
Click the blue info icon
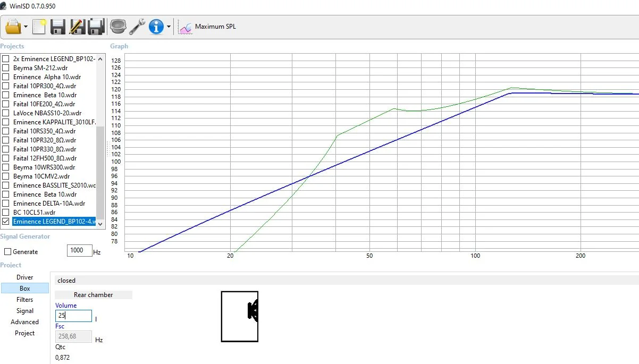tap(156, 26)
